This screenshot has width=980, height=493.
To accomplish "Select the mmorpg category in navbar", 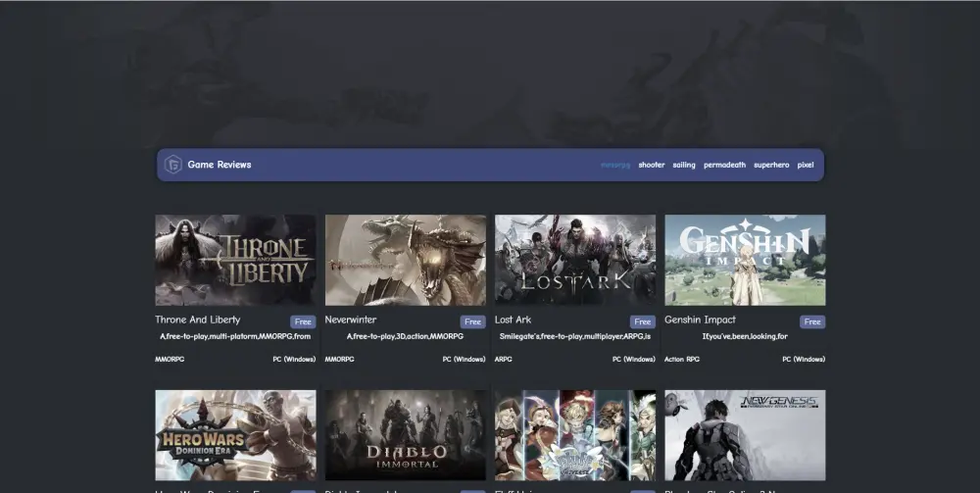I will click(x=615, y=165).
